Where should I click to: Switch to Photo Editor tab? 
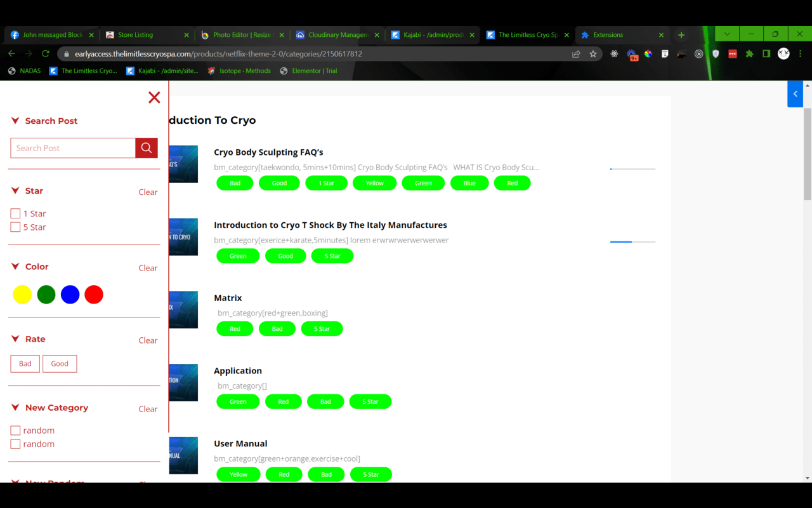pyautogui.click(x=242, y=35)
